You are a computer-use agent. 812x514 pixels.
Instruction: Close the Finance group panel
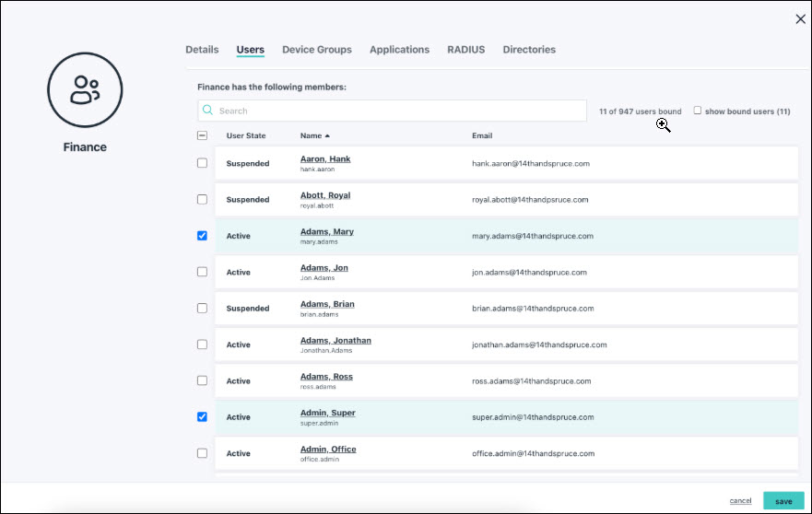[x=800, y=19]
